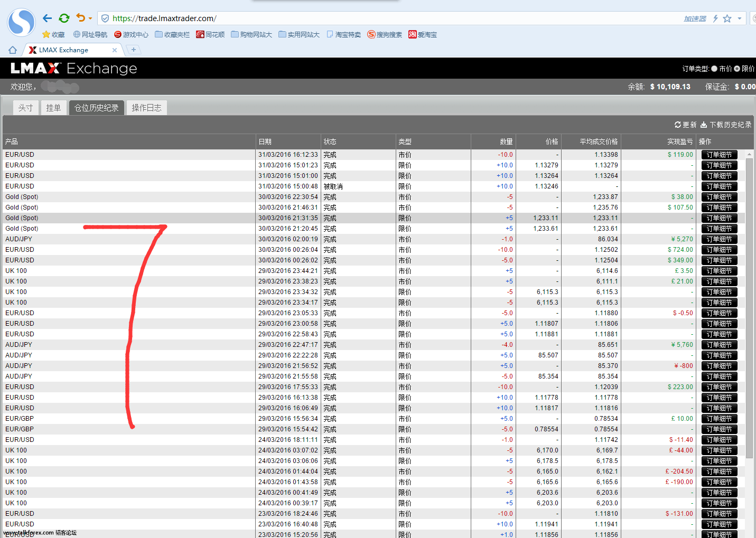Open 订单细节 for UK 100 24/03/2016 01:44:04
This screenshot has height=538, width=756.
[x=719, y=471]
